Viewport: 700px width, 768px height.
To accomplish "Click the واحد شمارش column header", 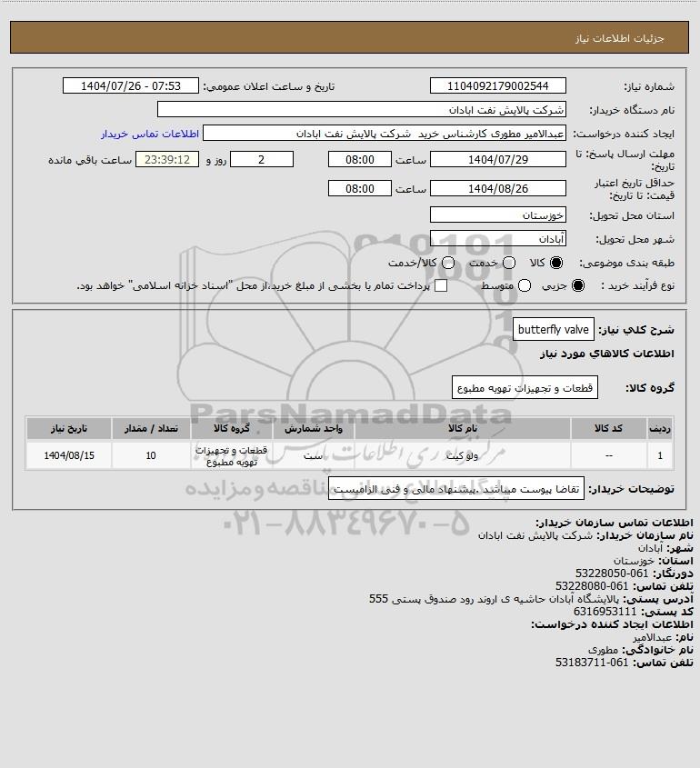I will point(314,429).
